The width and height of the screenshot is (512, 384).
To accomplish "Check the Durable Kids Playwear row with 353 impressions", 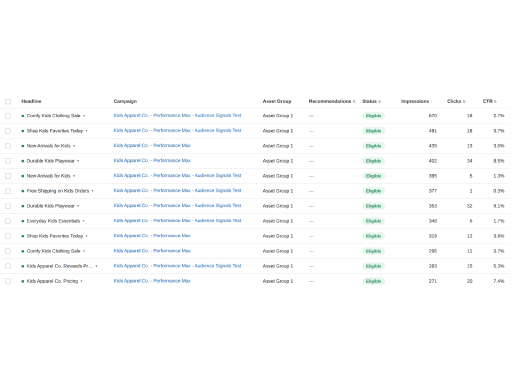I will pos(8,206).
